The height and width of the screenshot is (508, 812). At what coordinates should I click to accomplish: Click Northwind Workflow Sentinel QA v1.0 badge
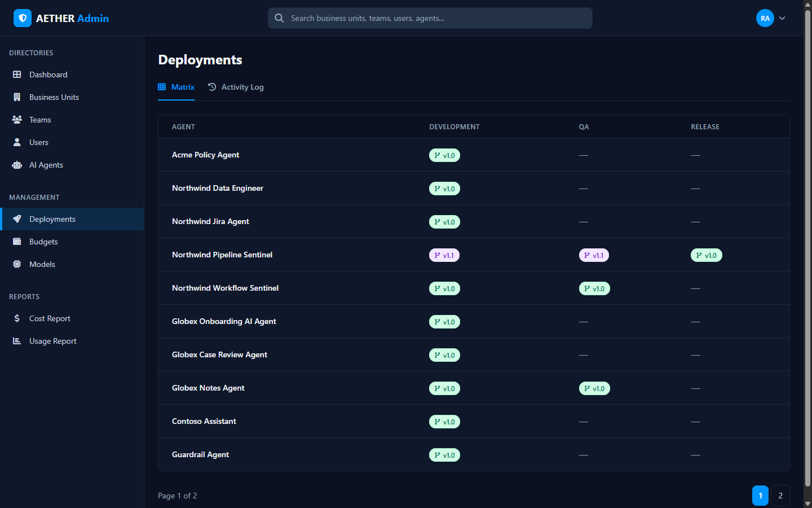(594, 288)
